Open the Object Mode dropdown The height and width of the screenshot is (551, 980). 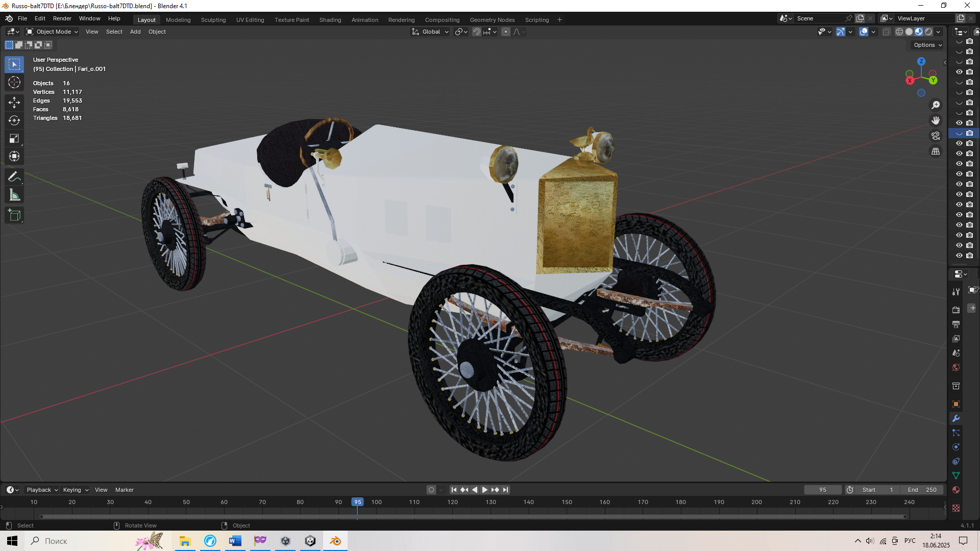coord(52,32)
